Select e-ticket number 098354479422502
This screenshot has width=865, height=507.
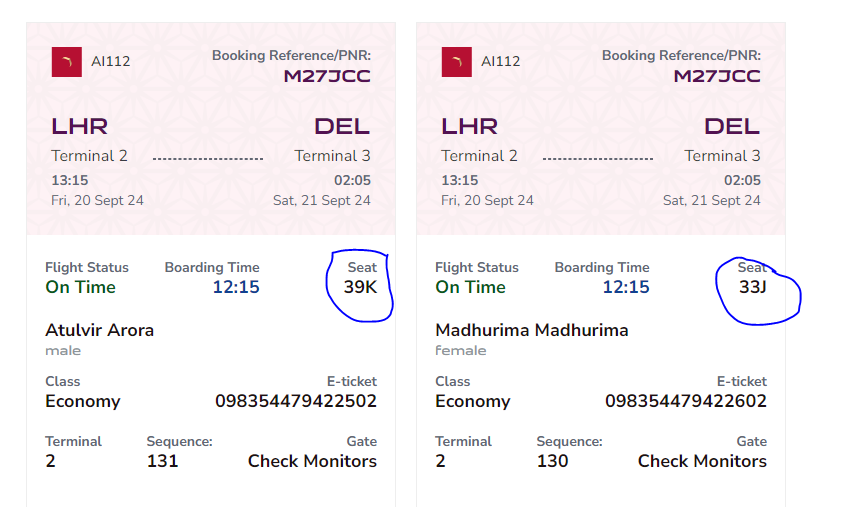(x=296, y=401)
